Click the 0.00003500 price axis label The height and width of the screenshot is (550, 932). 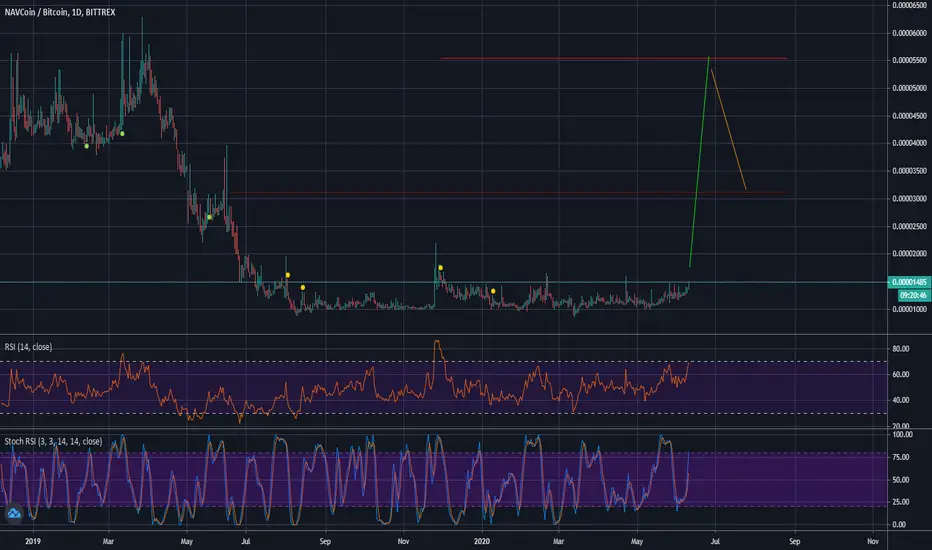click(x=909, y=171)
